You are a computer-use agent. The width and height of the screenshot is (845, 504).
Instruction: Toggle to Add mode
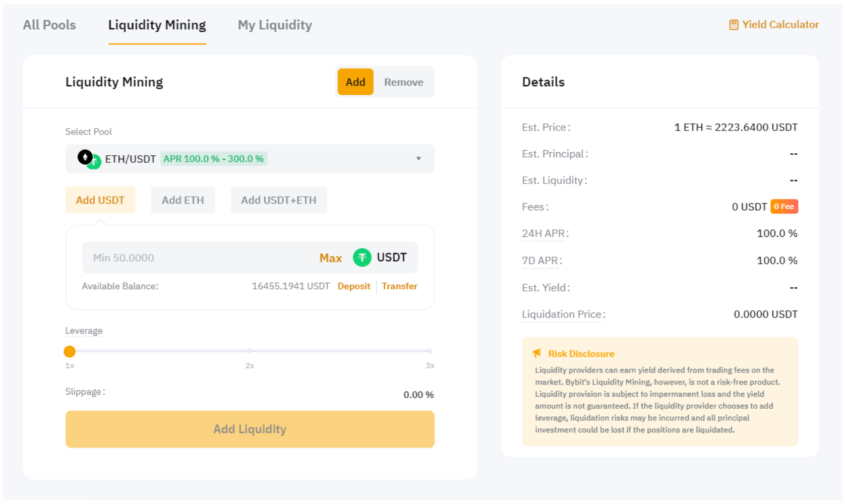[355, 82]
